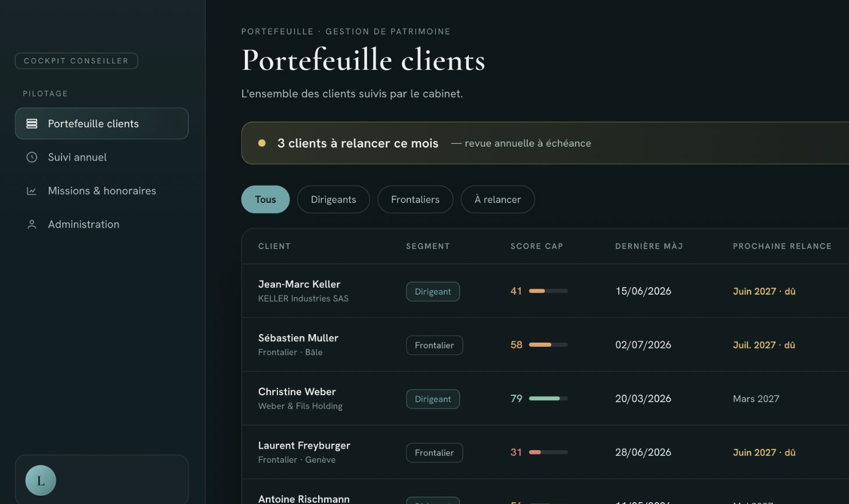Open client Christine Weber
Viewport: 849px width, 504px height.
[x=297, y=391]
